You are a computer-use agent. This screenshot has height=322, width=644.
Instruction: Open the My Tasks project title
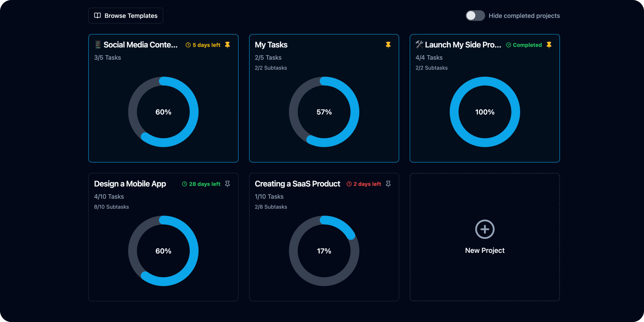[x=271, y=45]
